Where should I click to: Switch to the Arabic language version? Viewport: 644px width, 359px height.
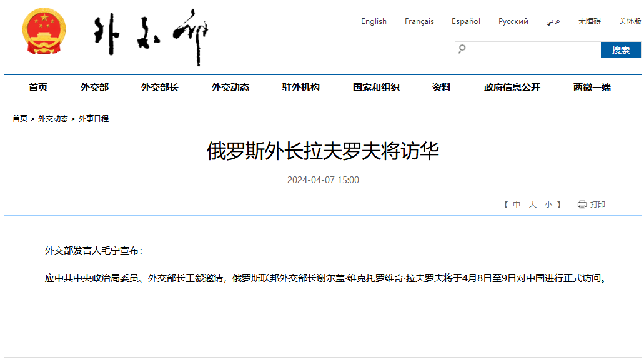(553, 21)
